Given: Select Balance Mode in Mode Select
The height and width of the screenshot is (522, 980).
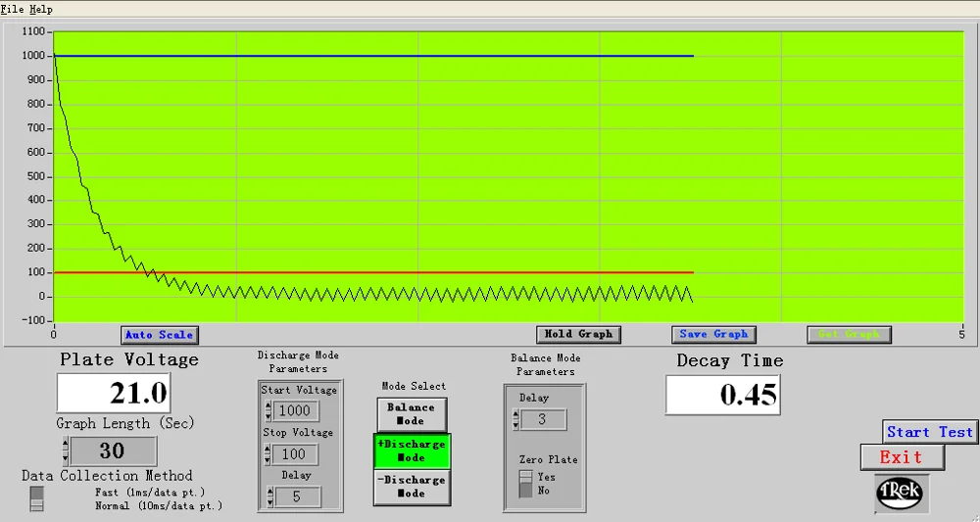Looking at the screenshot, I should click(x=411, y=414).
